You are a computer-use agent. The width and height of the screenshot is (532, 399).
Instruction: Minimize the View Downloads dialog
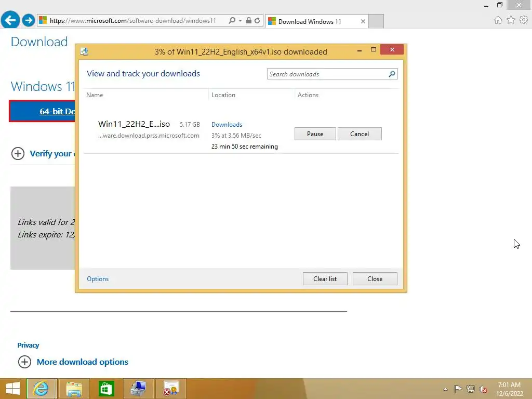click(x=360, y=50)
